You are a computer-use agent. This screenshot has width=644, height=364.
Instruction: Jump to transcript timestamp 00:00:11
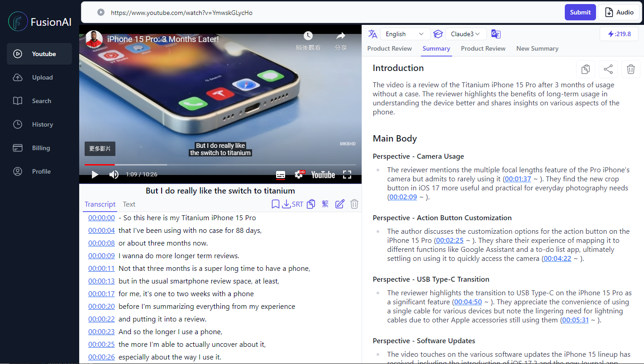coord(101,269)
